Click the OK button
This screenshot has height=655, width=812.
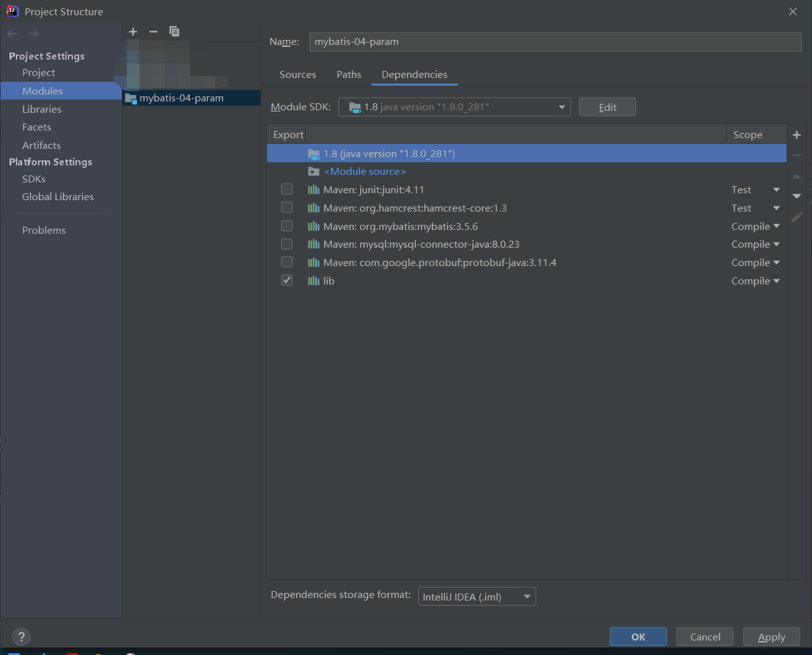click(638, 637)
